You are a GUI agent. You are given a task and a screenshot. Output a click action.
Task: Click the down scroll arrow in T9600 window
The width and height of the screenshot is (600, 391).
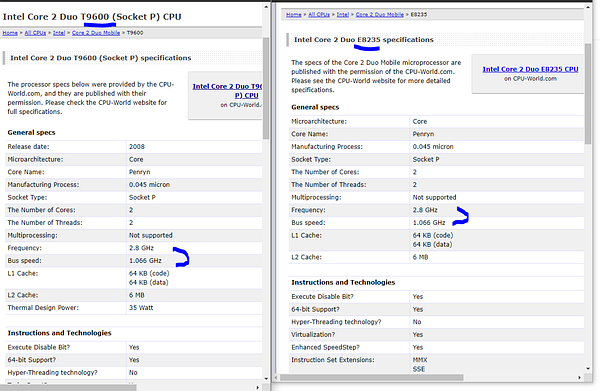(266, 378)
